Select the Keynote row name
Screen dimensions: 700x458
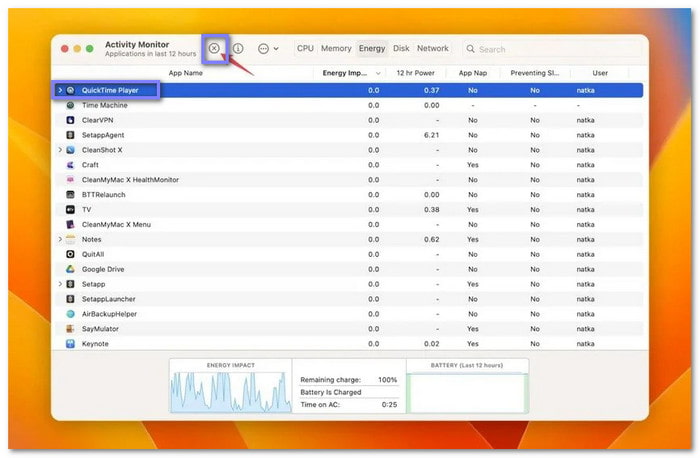(95, 344)
